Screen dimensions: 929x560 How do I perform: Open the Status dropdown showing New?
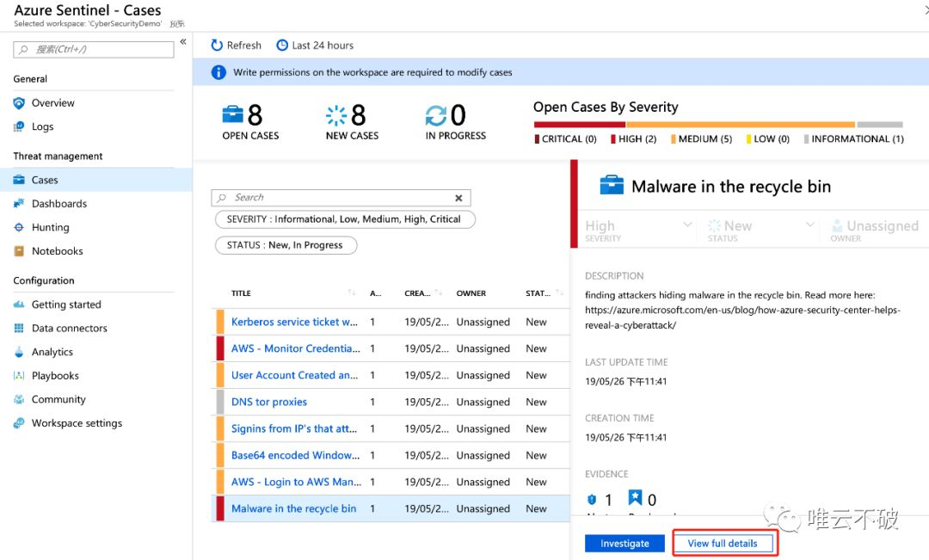(x=760, y=230)
